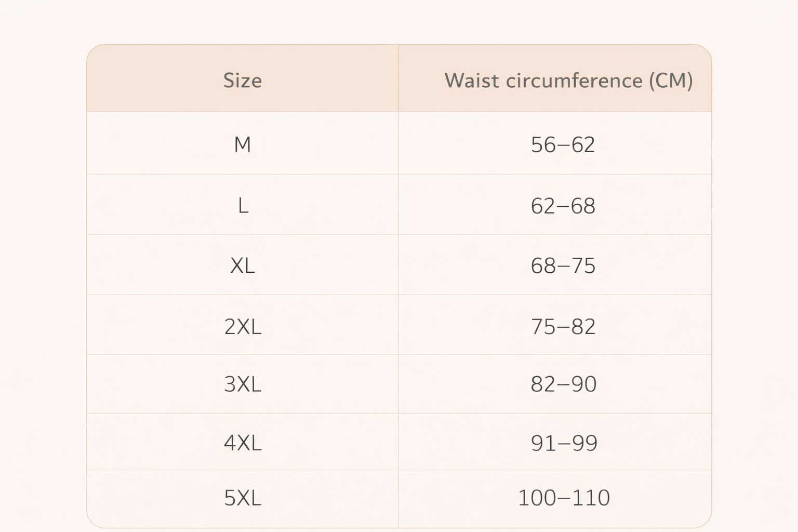Click the Size column header

(x=243, y=81)
